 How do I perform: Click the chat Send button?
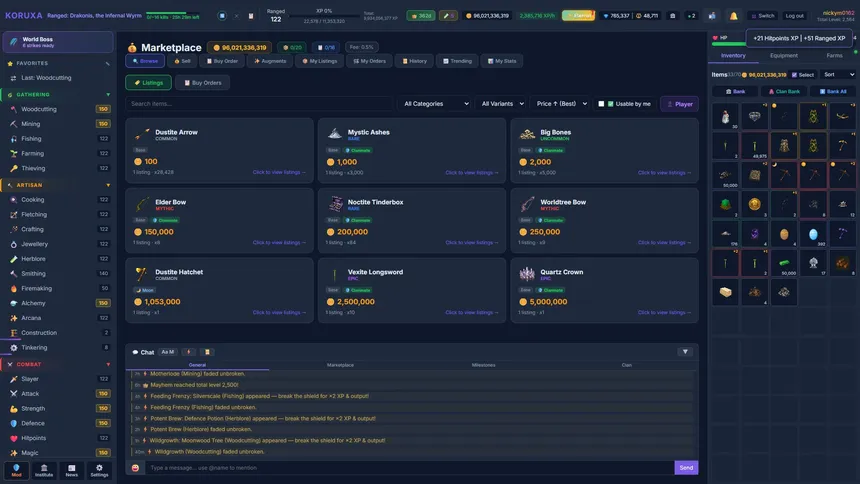coord(686,468)
